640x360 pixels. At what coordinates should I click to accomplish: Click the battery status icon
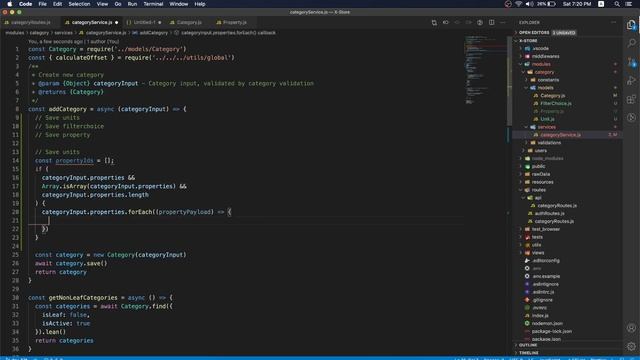551,4
